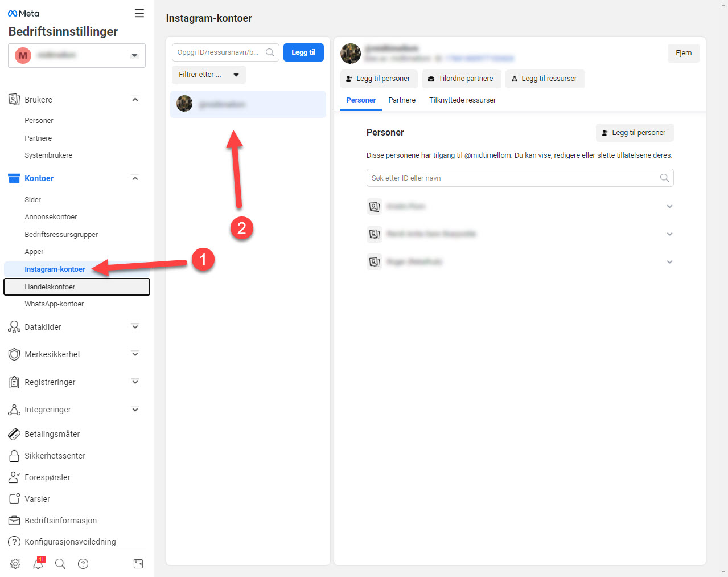Image resolution: width=728 pixels, height=577 pixels.
Task: Open the help question mark icon
Action: (x=83, y=564)
